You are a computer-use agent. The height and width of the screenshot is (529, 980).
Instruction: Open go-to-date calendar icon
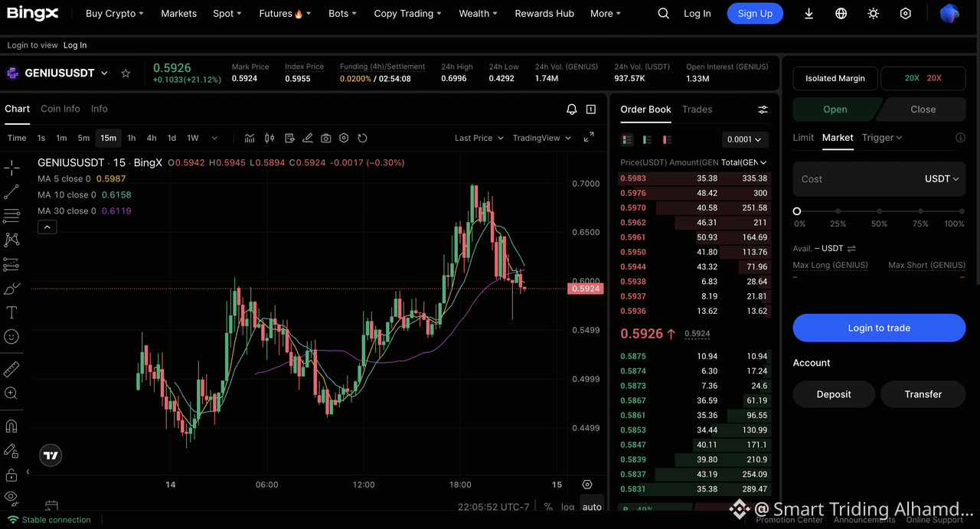point(51,506)
